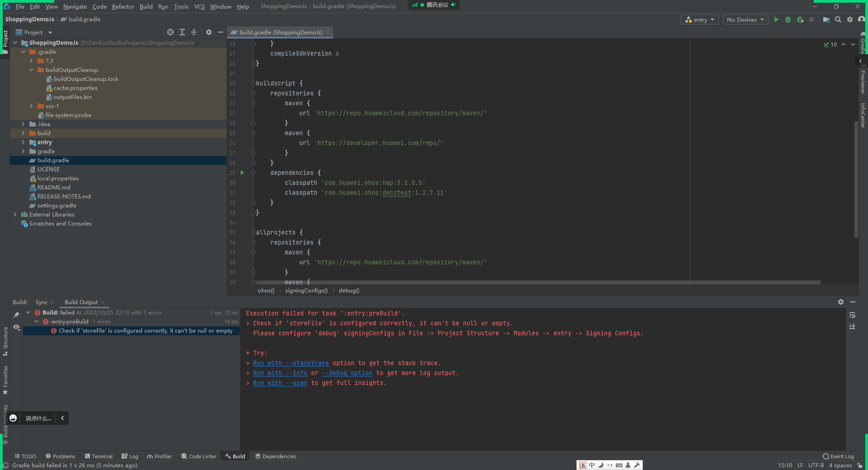This screenshot has height=470, width=868.
Task: Click the Run with --info link
Action: click(280, 373)
